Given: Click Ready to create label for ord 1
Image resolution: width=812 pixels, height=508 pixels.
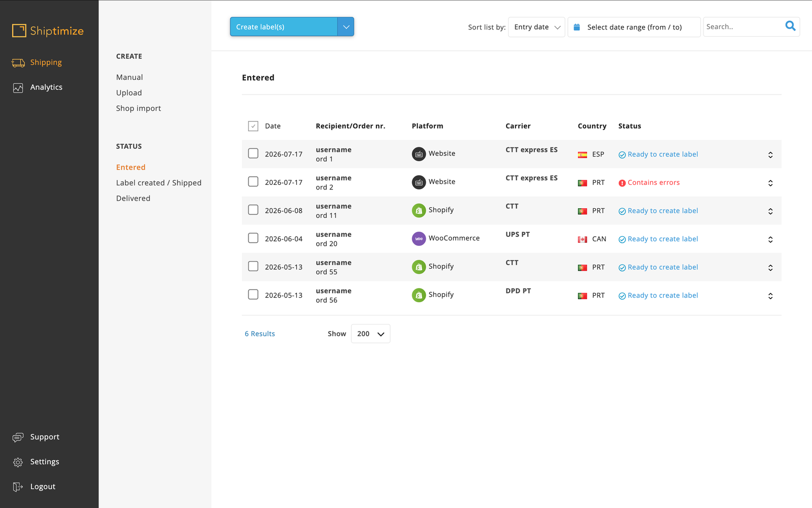Looking at the screenshot, I should point(663,154).
